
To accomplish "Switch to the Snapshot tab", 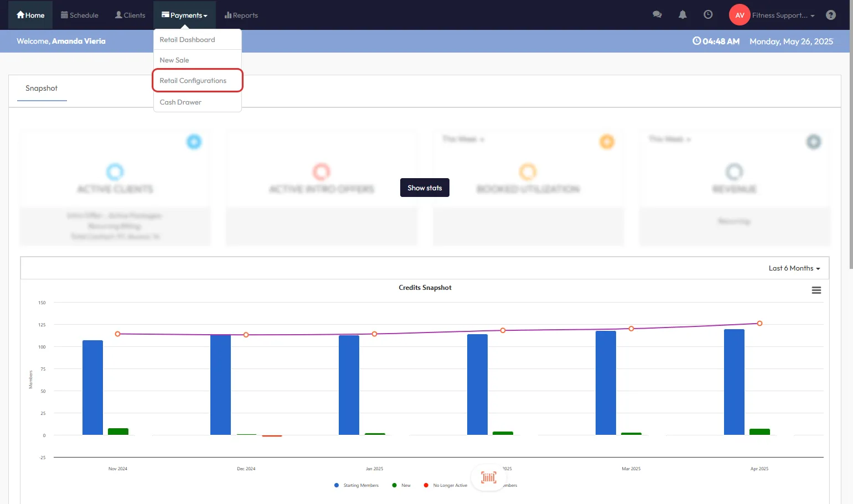I will coord(42,89).
